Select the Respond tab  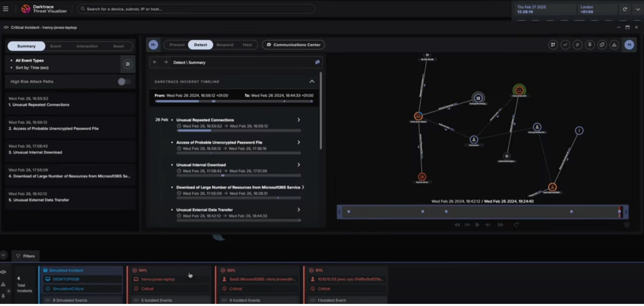coord(225,45)
